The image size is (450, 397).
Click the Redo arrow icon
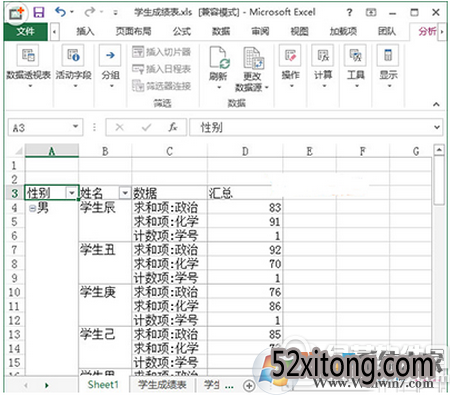pos(90,12)
